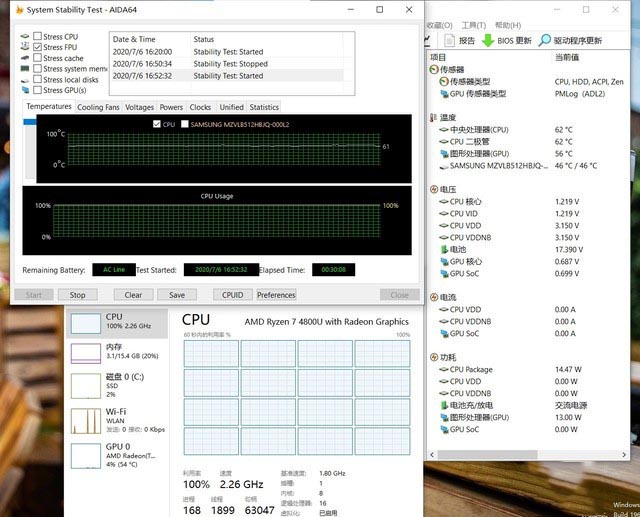The width and height of the screenshot is (640, 517).
Task: Select the GPU 传感器类型 row icon
Action: (x=444, y=94)
